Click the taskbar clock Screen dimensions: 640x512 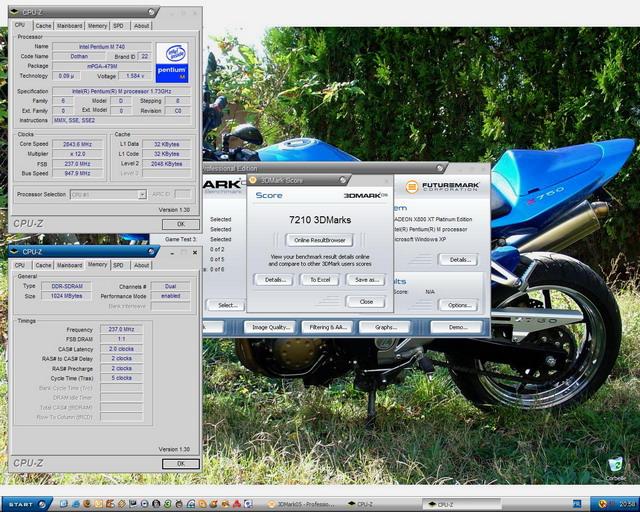coord(628,504)
